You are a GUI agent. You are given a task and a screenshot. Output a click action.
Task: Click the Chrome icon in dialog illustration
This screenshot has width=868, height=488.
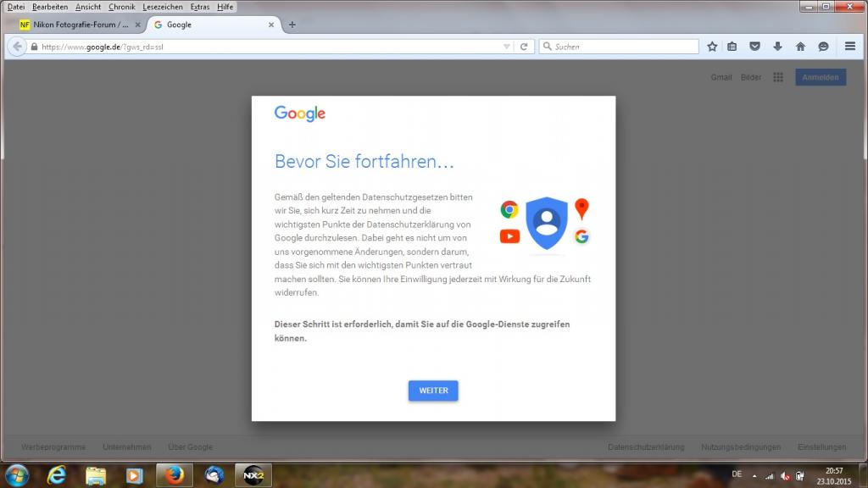coord(509,210)
